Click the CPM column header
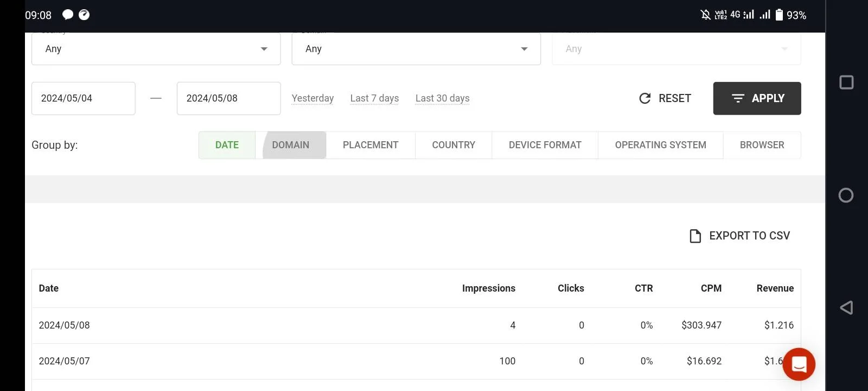 pos(711,288)
